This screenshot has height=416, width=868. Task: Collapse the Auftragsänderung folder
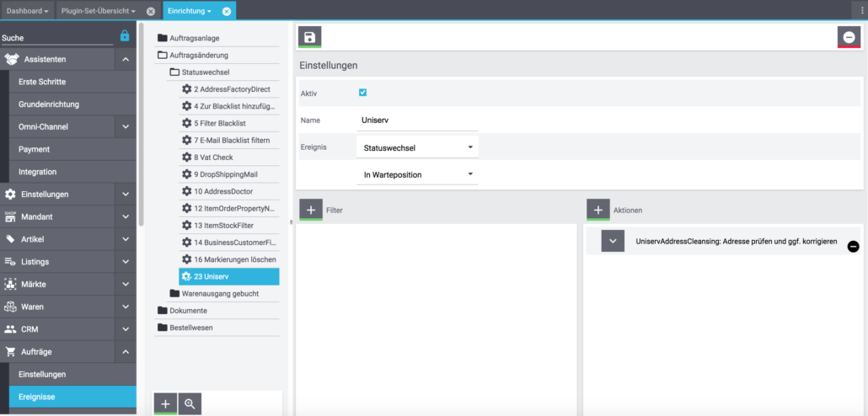(x=217, y=56)
